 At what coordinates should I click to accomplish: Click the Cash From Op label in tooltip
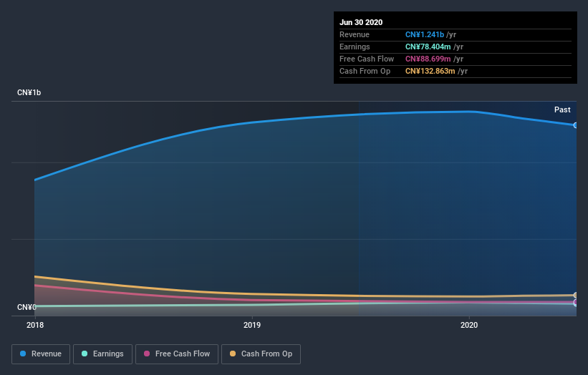coord(365,71)
